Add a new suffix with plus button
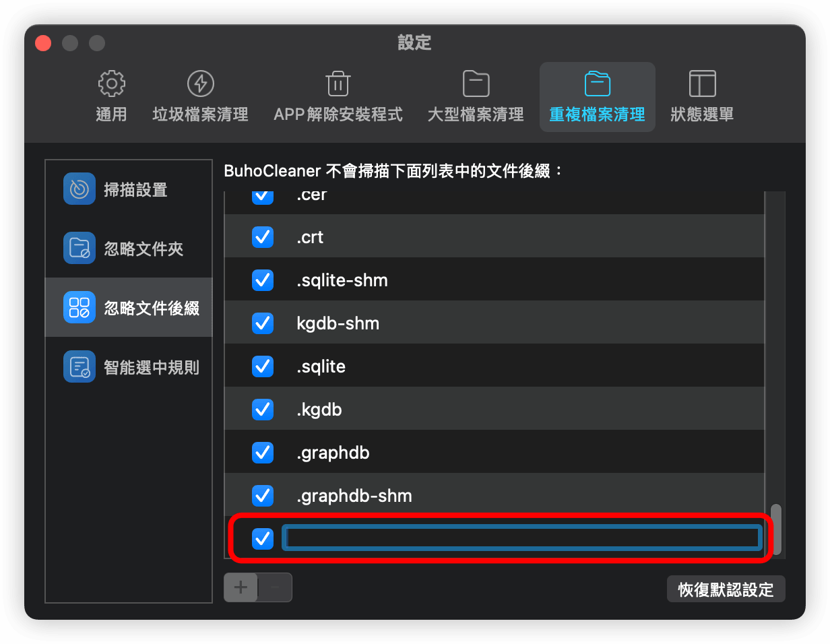 point(241,587)
